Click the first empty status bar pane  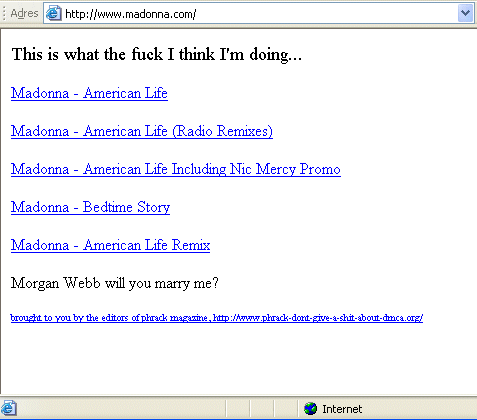pyautogui.click(x=238, y=409)
